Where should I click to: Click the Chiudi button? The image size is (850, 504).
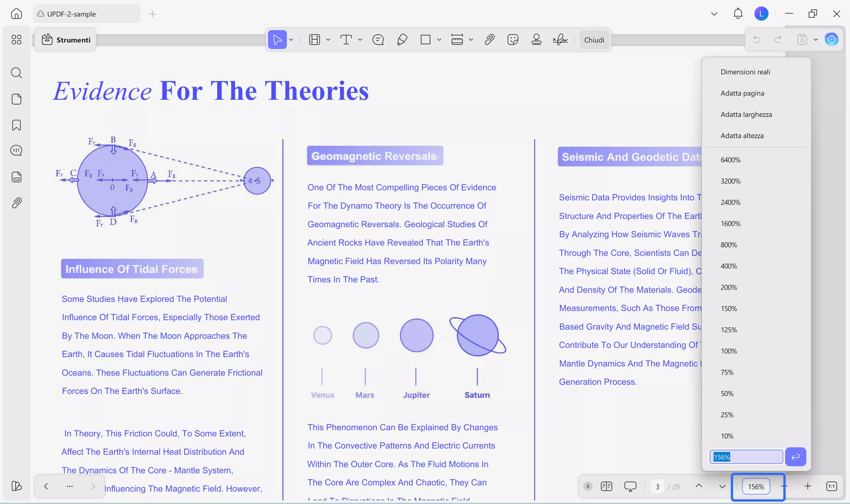click(x=594, y=40)
